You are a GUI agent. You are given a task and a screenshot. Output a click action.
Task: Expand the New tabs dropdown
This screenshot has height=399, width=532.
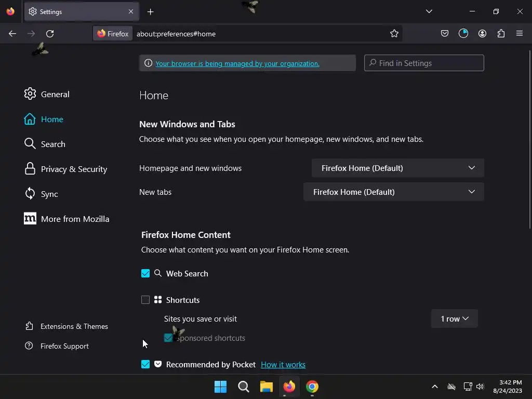[x=394, y=192]
